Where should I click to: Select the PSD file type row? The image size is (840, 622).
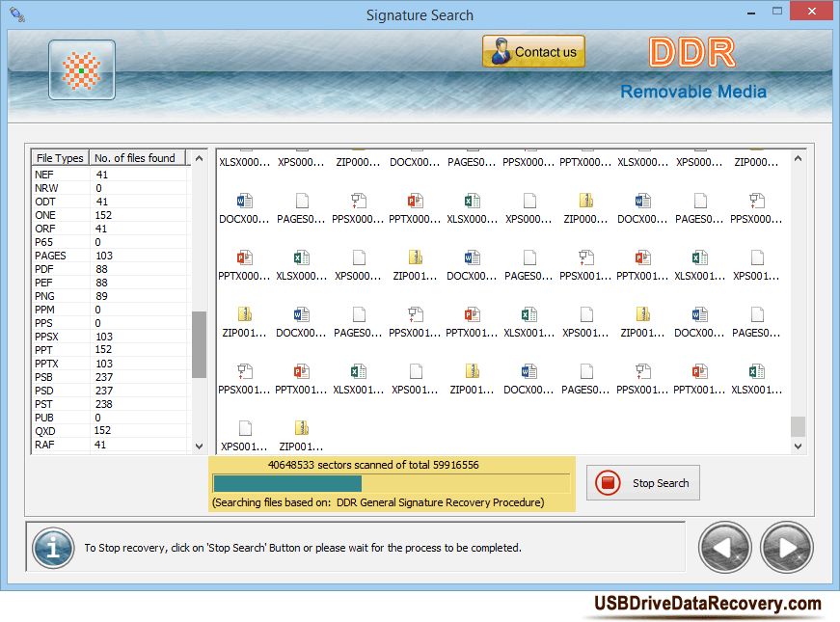(x=110, y=391)
